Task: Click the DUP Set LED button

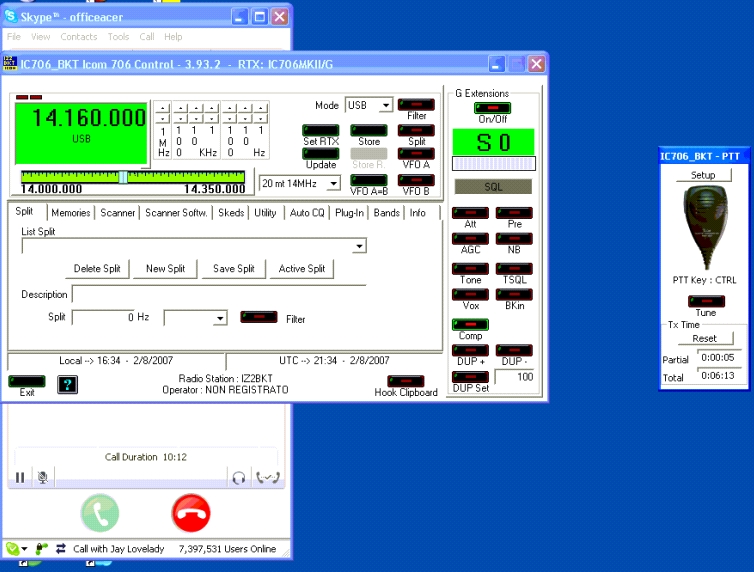Action: [470, 377]
